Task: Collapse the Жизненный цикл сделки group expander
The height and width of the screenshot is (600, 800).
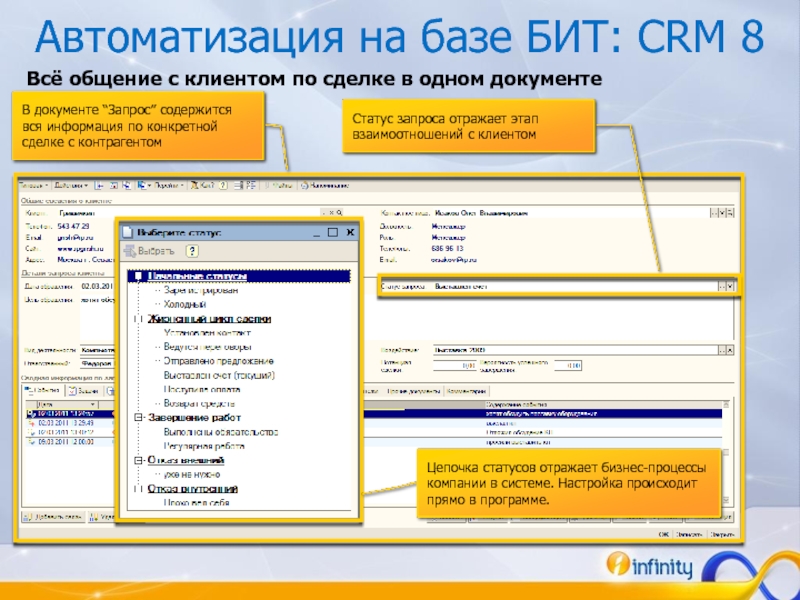Action: coord(138,319)
